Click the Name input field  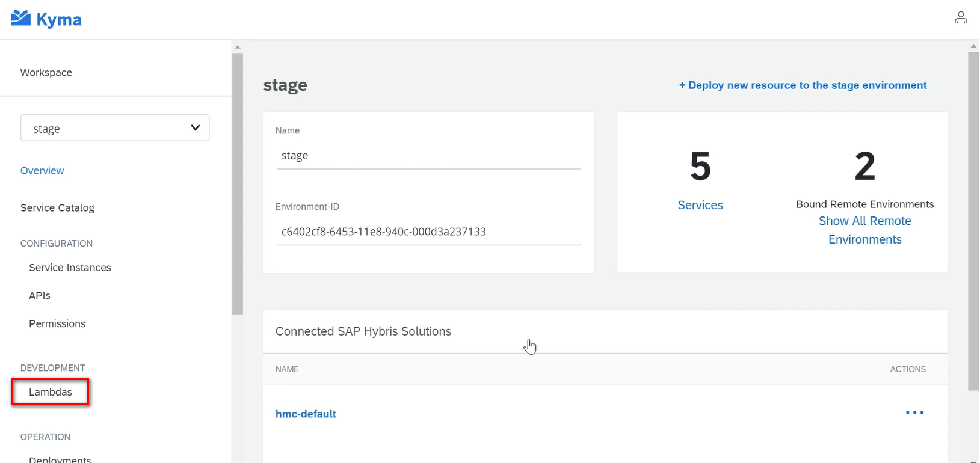tap(428, 156)
